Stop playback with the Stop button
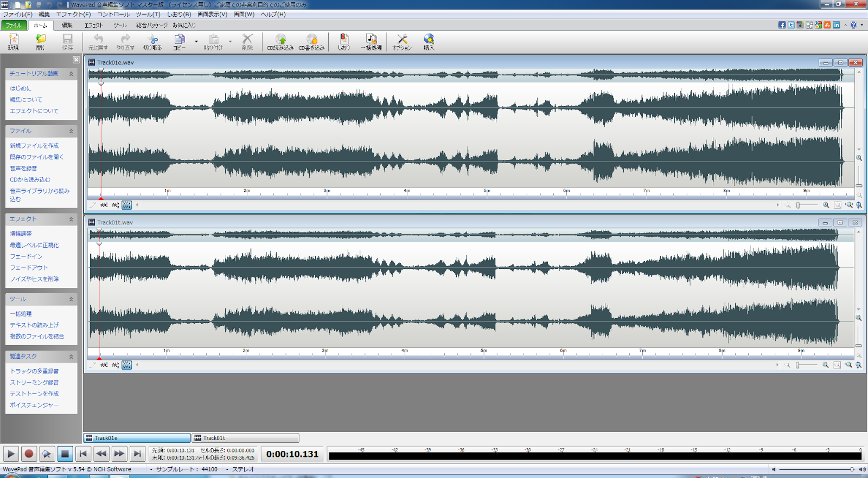Screen dimensions: 868x478 click(x=65, y=454)
